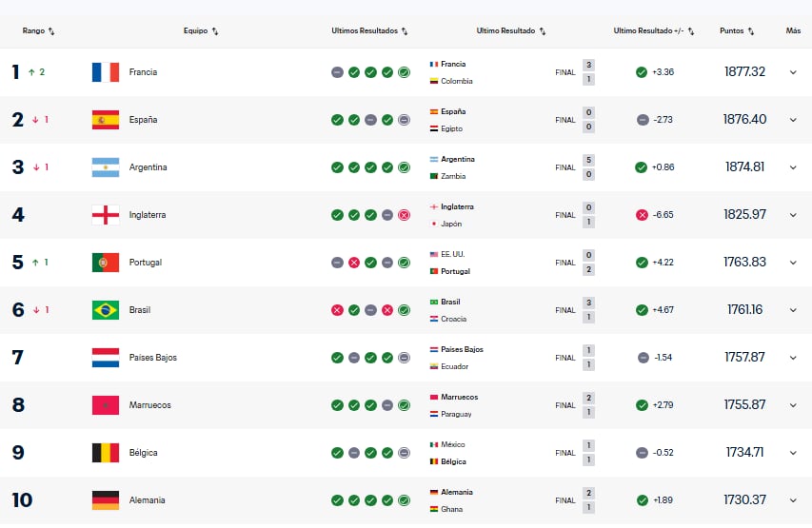
Task: Click the Brazil flag icon
Action: (105, 310)
